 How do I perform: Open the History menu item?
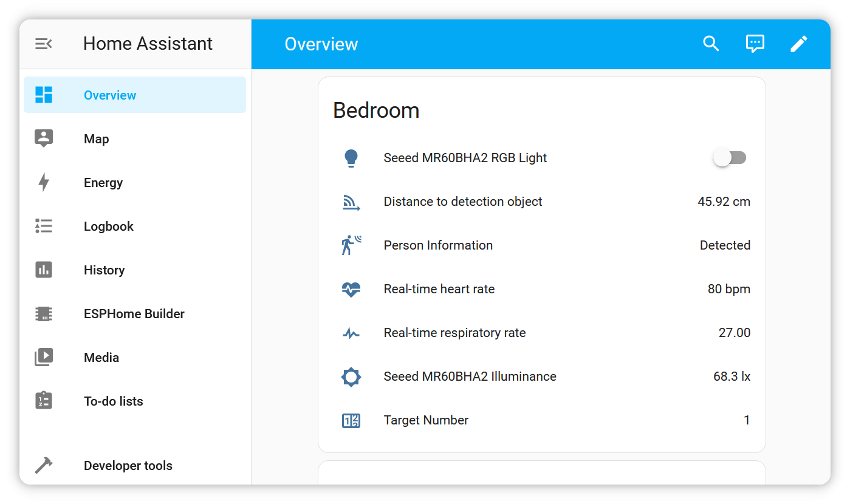coord(135,270)
